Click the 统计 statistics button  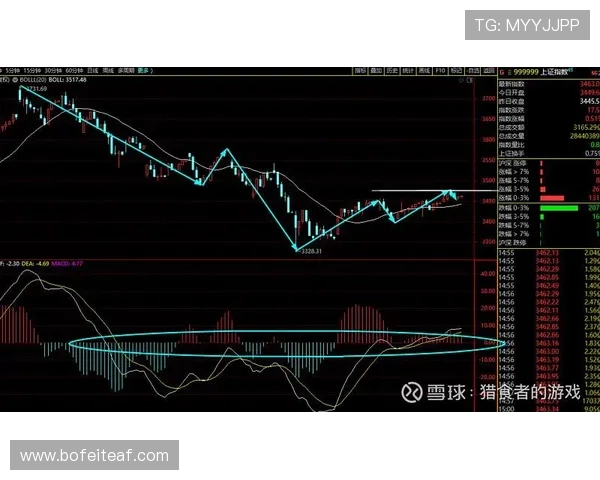[x=408, y=72]
